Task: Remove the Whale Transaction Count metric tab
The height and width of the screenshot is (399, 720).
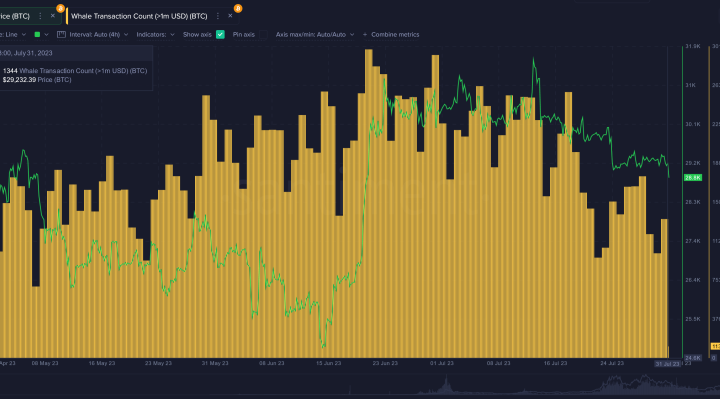Action: [x=230, y=16]
